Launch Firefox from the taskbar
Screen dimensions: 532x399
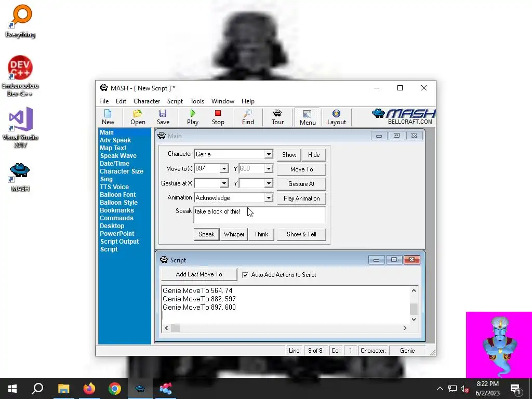(89, 389)
